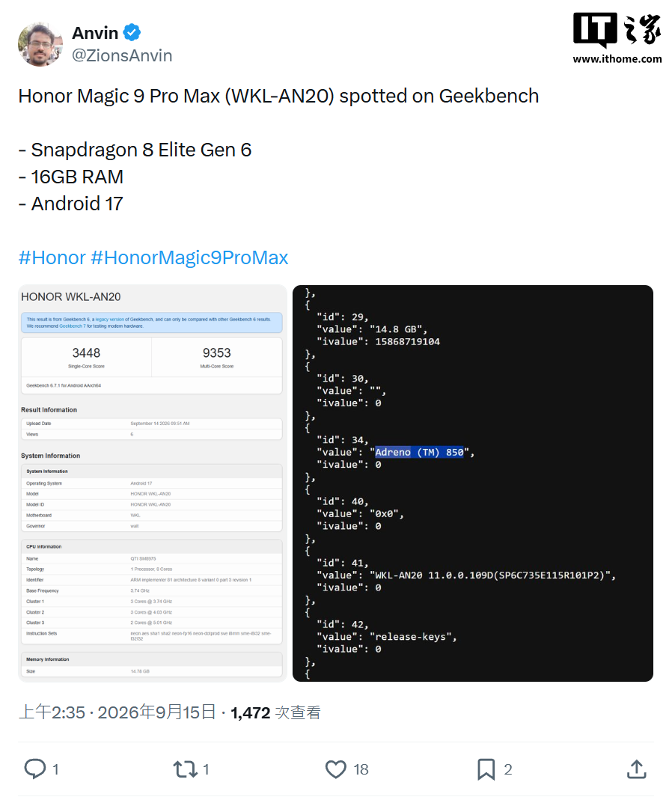Click the reply speech bubble icon
The width and height of the screenshot is (672, 797).
pyautogui.click(x=35, y=769)
